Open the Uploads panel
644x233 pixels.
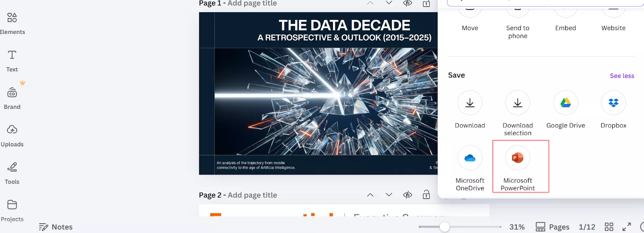point(12,136)
